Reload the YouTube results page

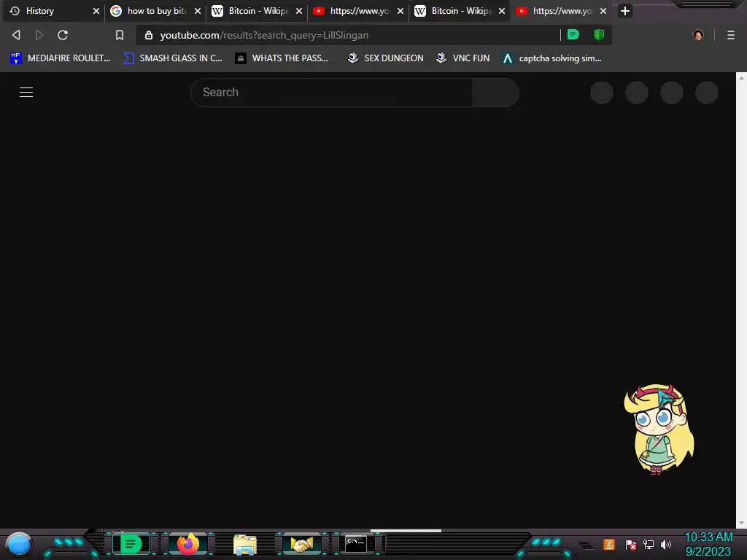point(63,35)
